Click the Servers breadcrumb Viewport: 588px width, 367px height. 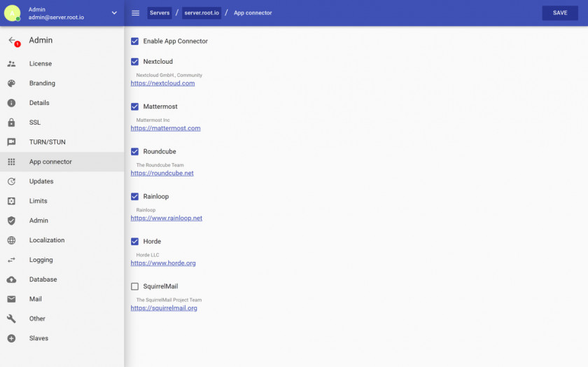click(x=160, y=13)
